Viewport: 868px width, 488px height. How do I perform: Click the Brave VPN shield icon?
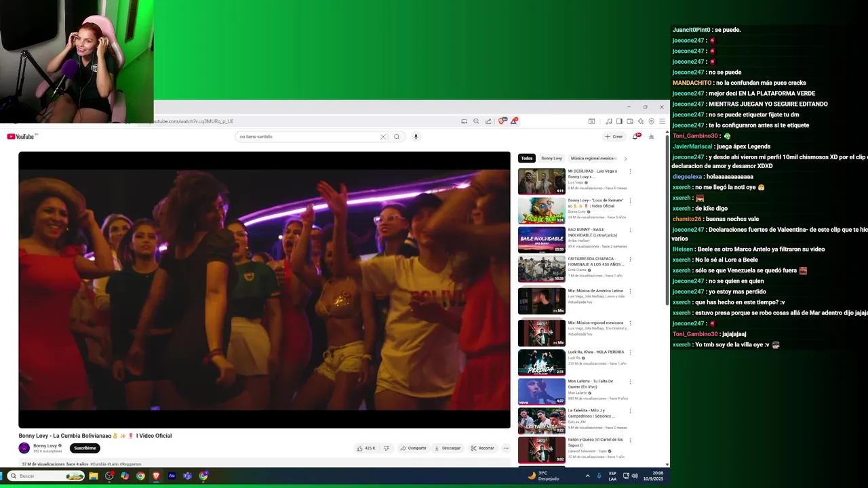(652, 121)
